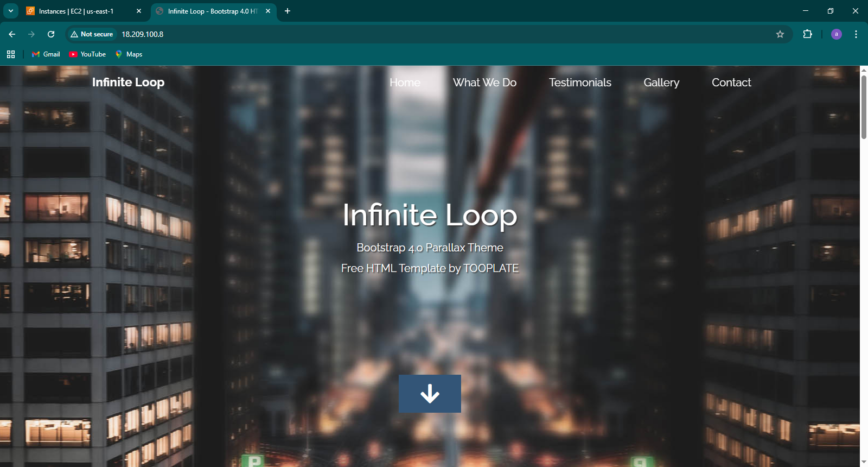Open a new tab with plus button
The image size is (868, 467).
[x=288, y=11]
